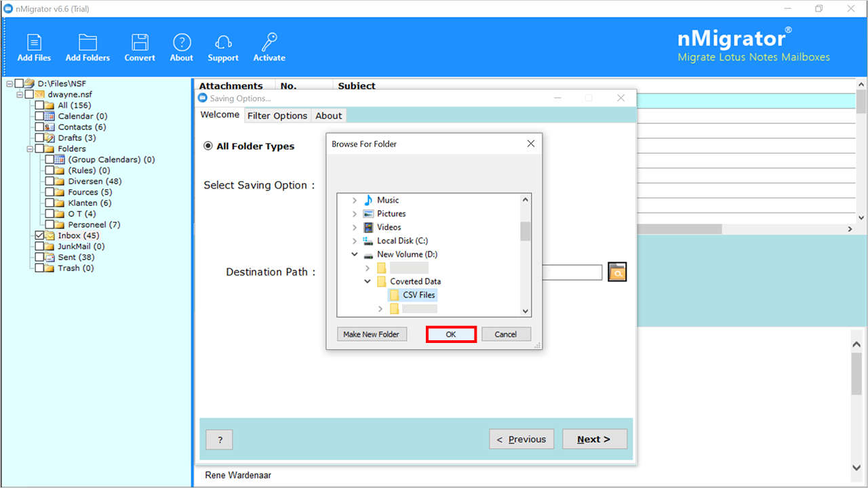Select the Fources (5) folder

[90, 192]
